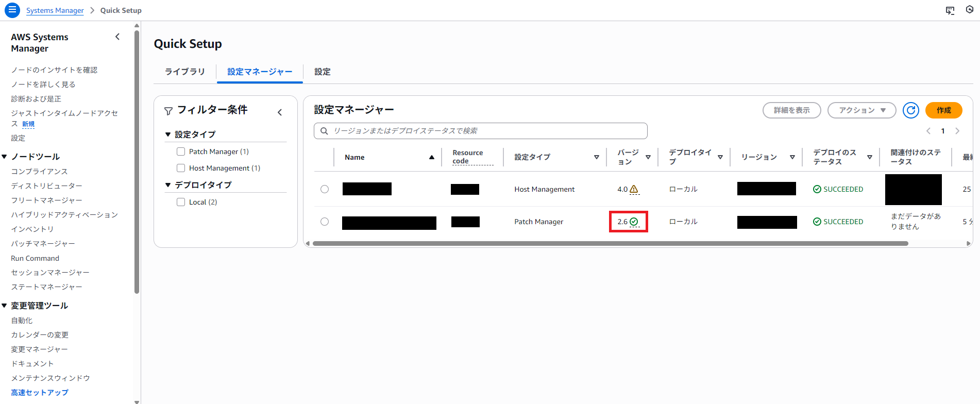Check the Host Management (1) filter checkbox
The image size is (980, 404).
pos(181,168)
